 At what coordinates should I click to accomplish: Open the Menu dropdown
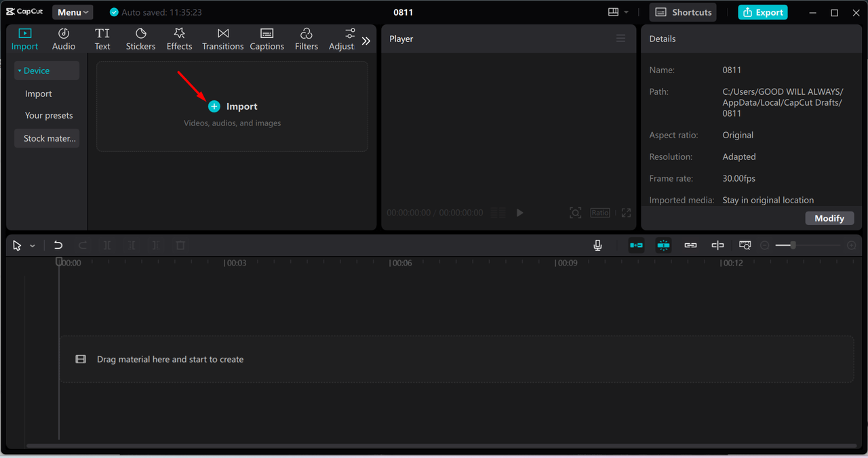[x=73, y=12]
